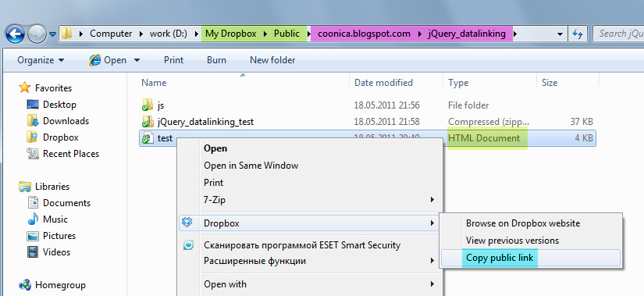This screenshot has height=296, width=644.
Task: Click Burn in the toolbar
Action: [x=216, y=60]
